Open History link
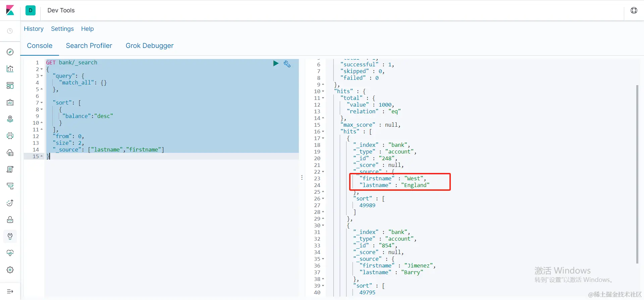Screen dimensions: 644x300 coord(34,29)
